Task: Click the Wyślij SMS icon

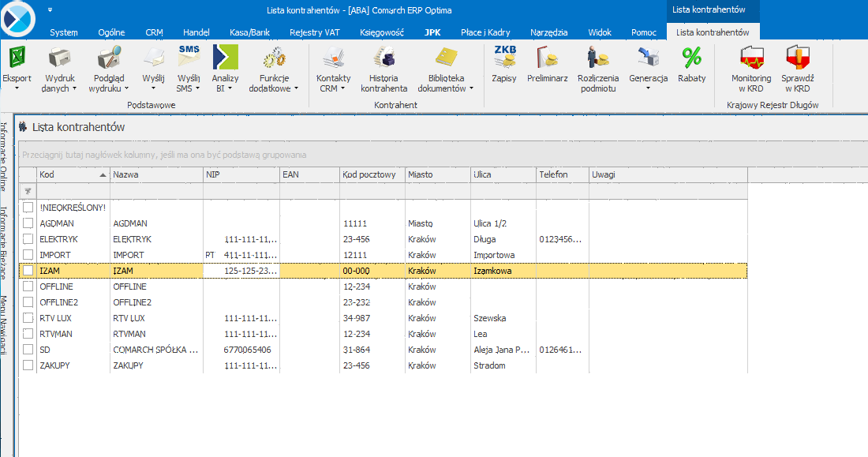Action: tap(189, 58)
